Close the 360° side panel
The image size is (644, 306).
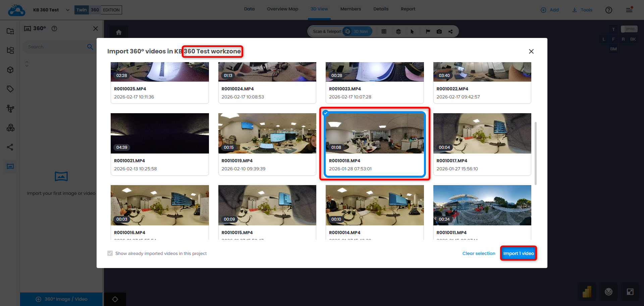[96, 29]
